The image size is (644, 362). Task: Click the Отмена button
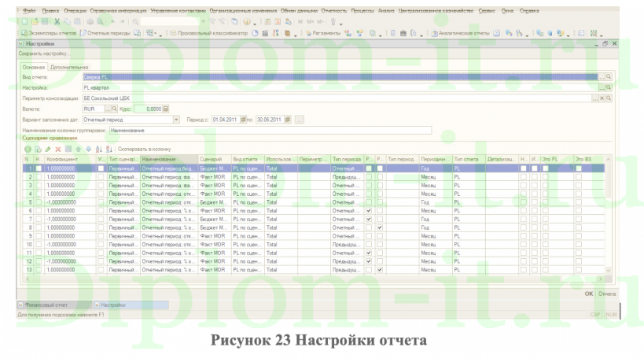tap(607, 294)
